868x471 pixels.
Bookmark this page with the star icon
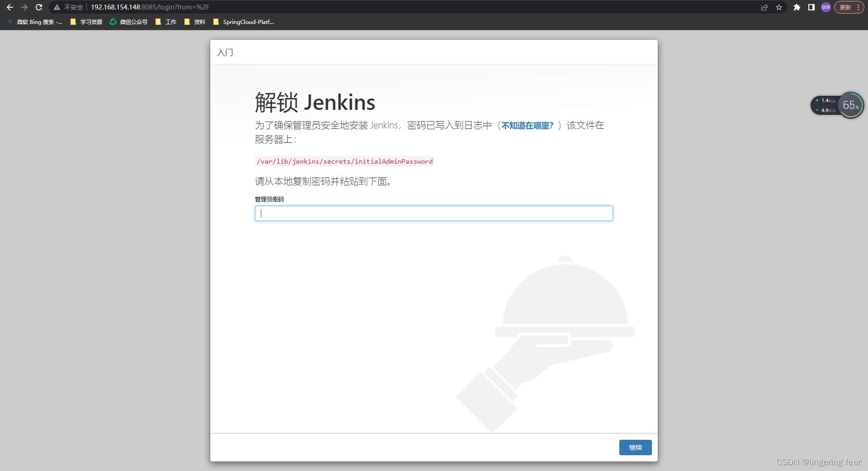pyautogui.click(x=779, y=7)
